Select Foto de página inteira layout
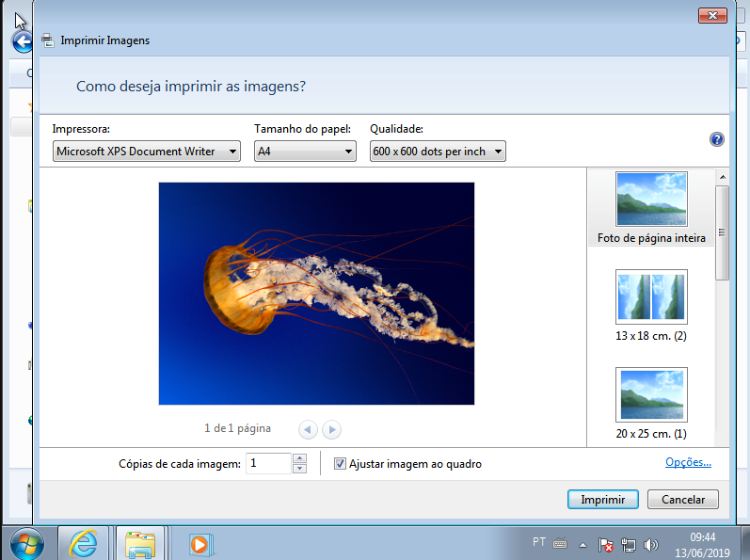This screenshot has width=750, height=560. (651, 208)
